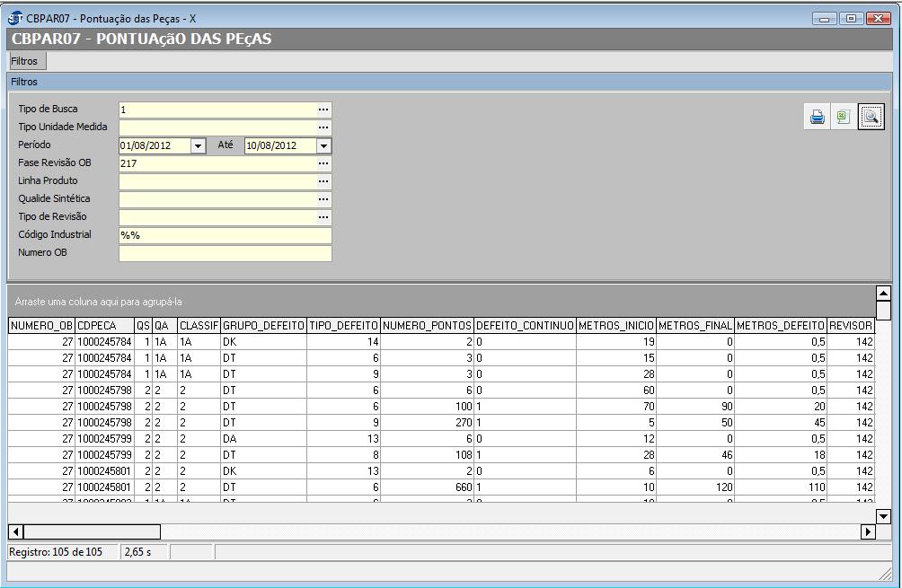The height and width of the screenshot is (588, 902).
Task: Sort by GRUPO_DEFEITO column header
Action: [x=263, y=326]
